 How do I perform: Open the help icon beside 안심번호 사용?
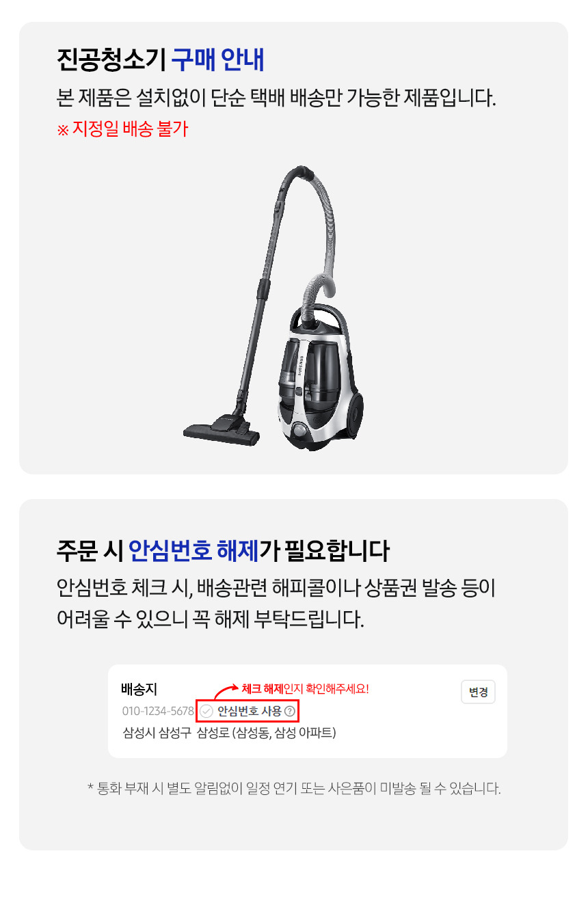tap(290, 712)
